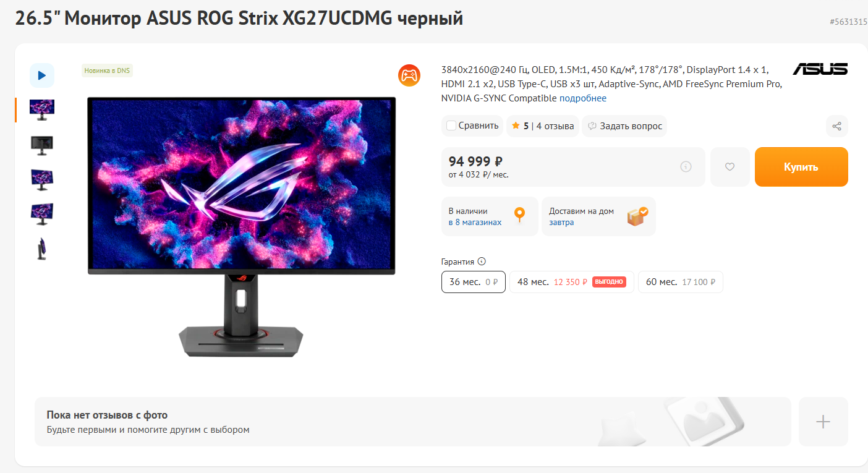The height and width of the screenshot is (473, 868).
Task: Select 48 мес. warranty option
Action: tap(571, 282)
